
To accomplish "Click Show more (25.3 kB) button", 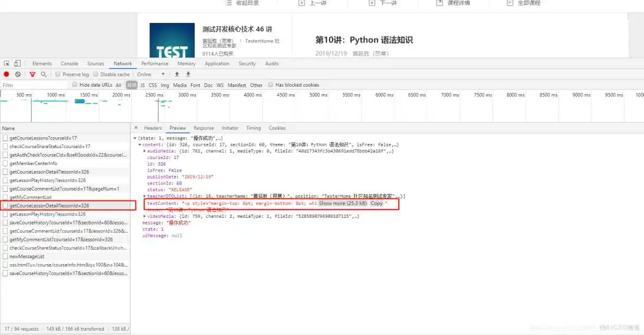I will point(343,203).
